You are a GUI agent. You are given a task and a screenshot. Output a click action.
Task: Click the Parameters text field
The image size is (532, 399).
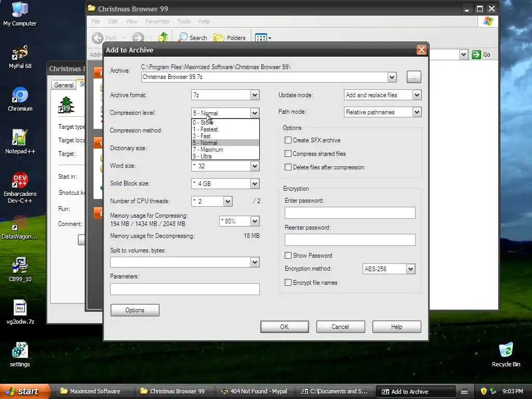coord(184,289)
